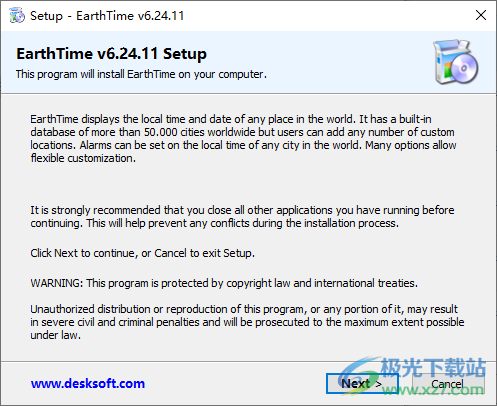Click the WARNING copyright law line
This screenshot has width=497, height=406.
click(224, 283)
